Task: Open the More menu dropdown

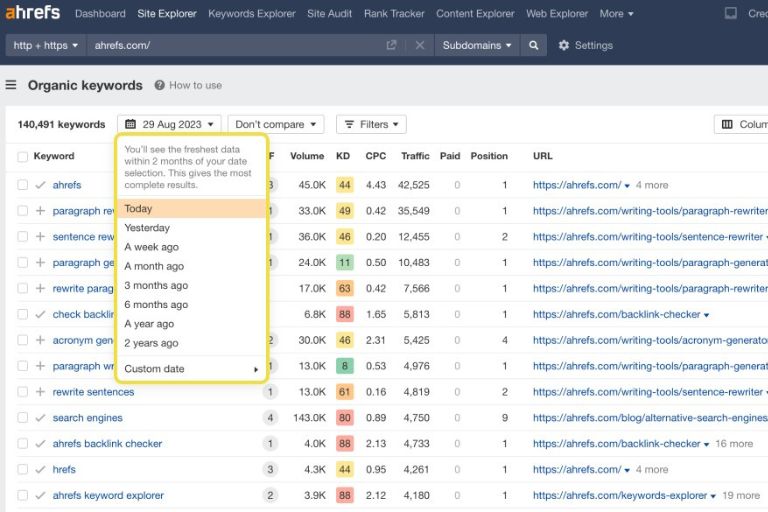Action: (x=616, y=14)
